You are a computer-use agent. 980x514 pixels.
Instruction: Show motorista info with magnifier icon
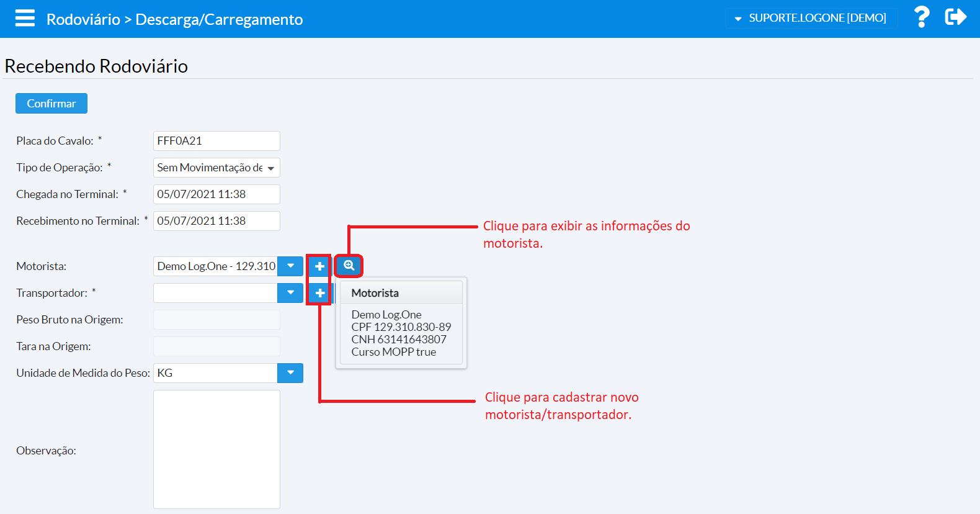click(349, 266)
